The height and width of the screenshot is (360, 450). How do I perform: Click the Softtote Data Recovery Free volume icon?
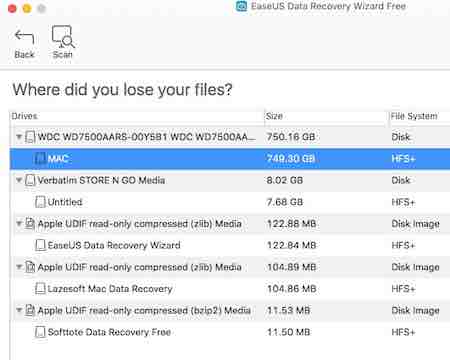tap(40, 332)
